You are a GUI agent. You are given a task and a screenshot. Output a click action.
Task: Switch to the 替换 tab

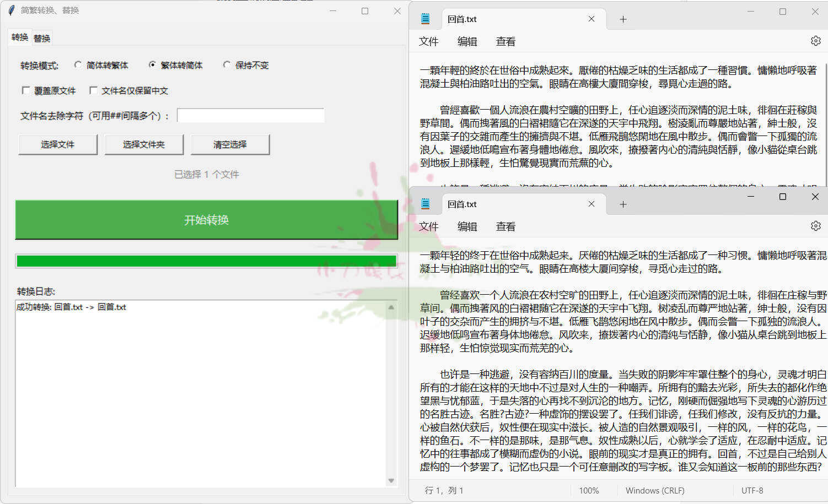(x=41, y=37)
